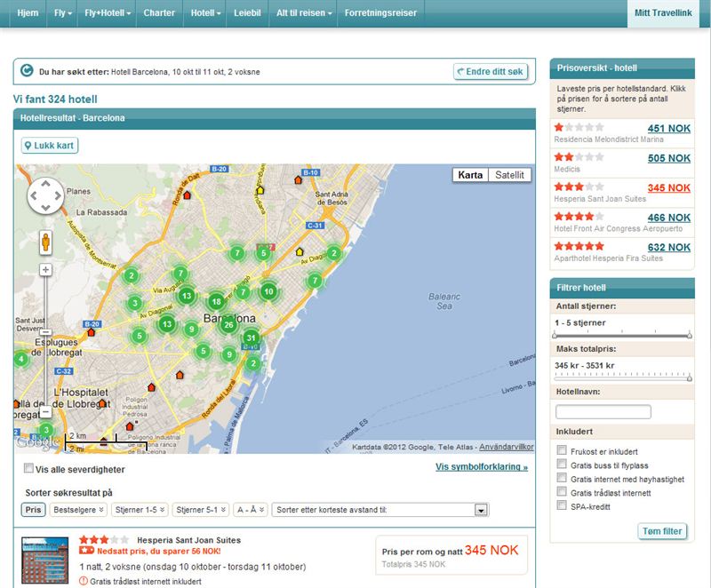
Task: Open the 'Vis symbolforklaring' link
Action: click(481, 466)
